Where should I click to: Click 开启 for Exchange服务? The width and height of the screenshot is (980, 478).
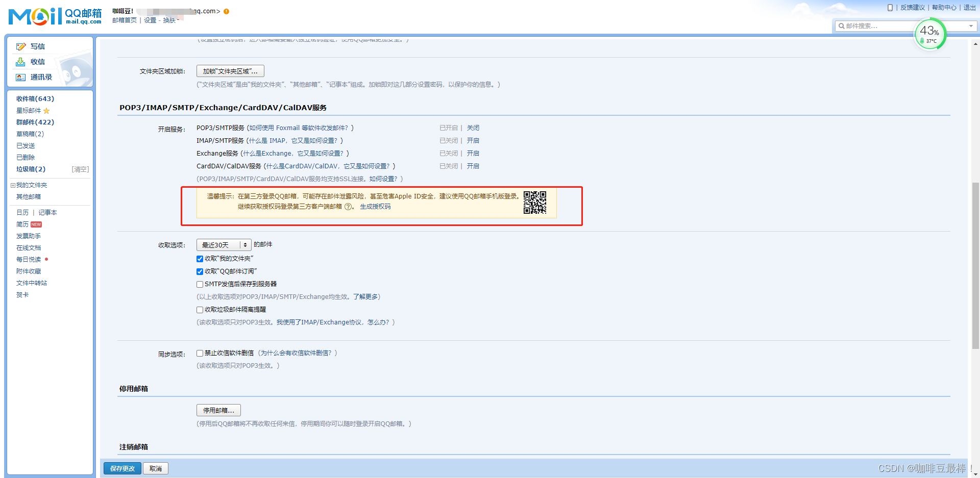point(473,154)
